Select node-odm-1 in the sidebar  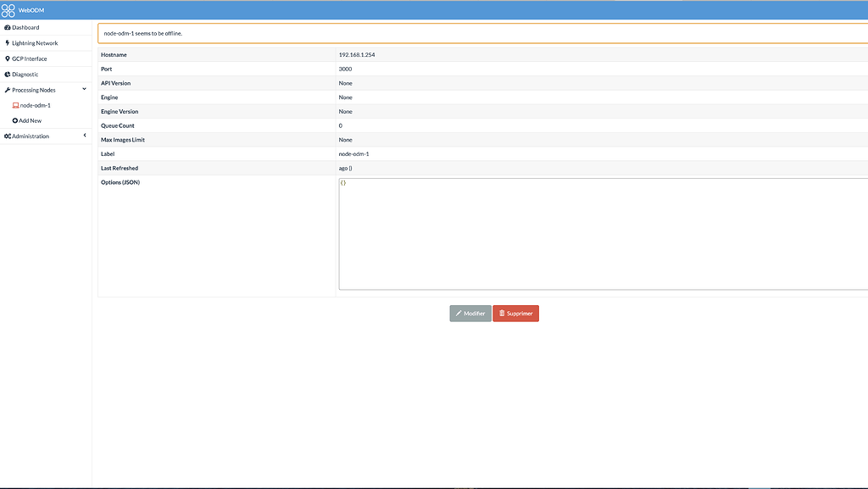coord(34,104)
